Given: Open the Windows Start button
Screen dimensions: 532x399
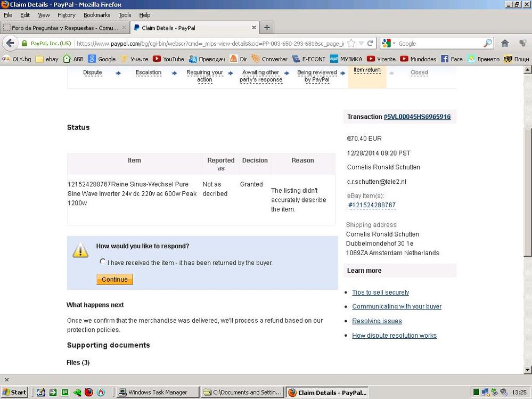Looking at the screenshot, I should [x=14, y=392].
